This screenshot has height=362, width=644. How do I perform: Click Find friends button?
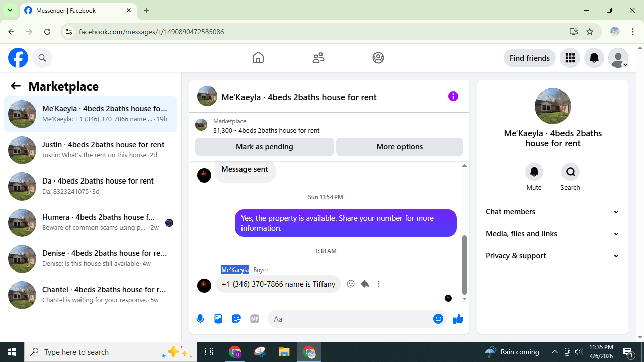[530, 58]
